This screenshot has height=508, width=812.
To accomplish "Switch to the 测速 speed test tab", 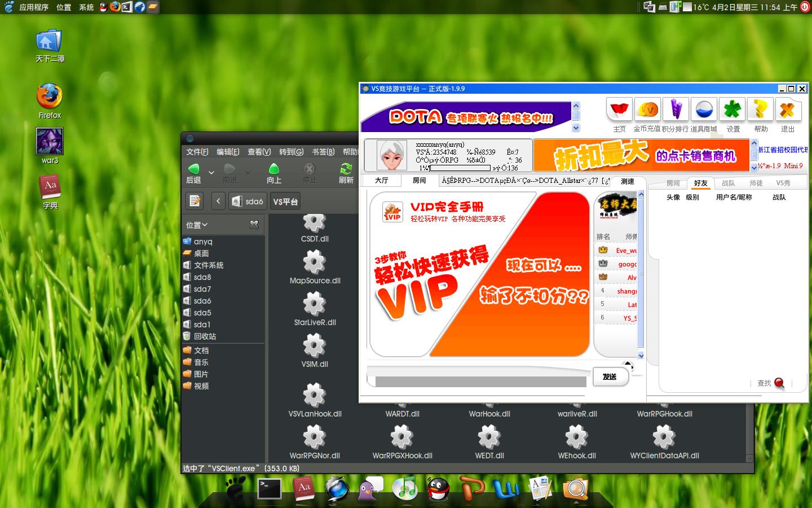I will tap(628, 181).
